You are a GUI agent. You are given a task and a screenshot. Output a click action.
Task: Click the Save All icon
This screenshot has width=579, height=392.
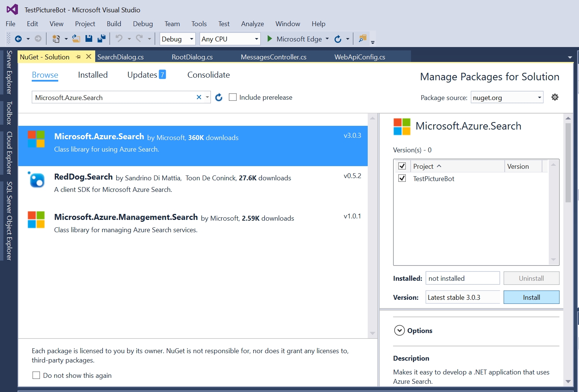point(101,39)
